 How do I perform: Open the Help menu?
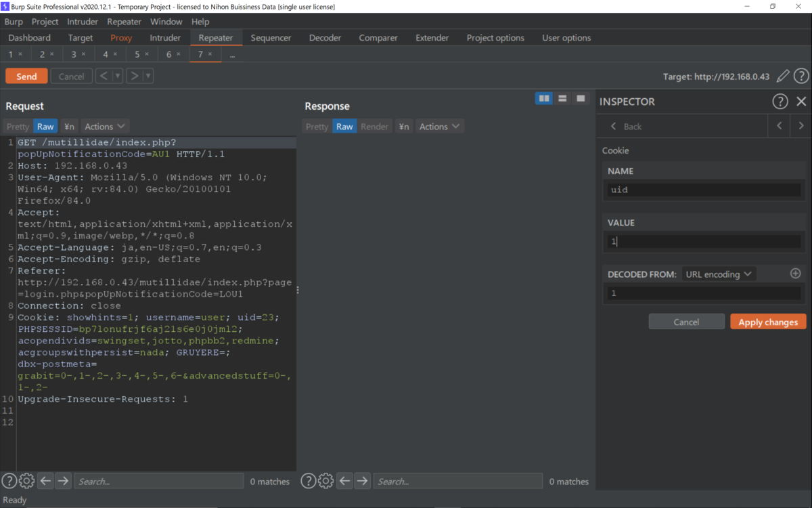click(x=200, y=22)
